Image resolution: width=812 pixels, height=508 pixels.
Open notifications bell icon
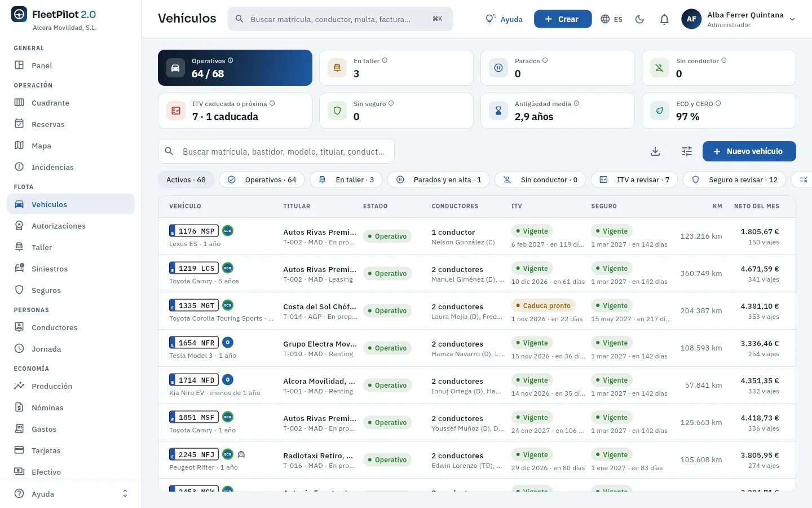[664, 19]
